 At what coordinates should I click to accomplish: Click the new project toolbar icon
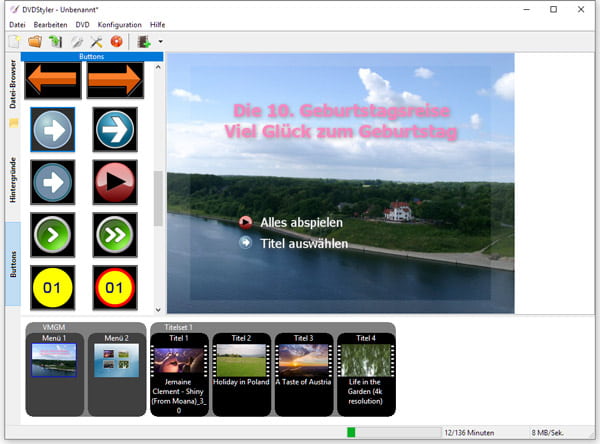(x=14, y=42)
